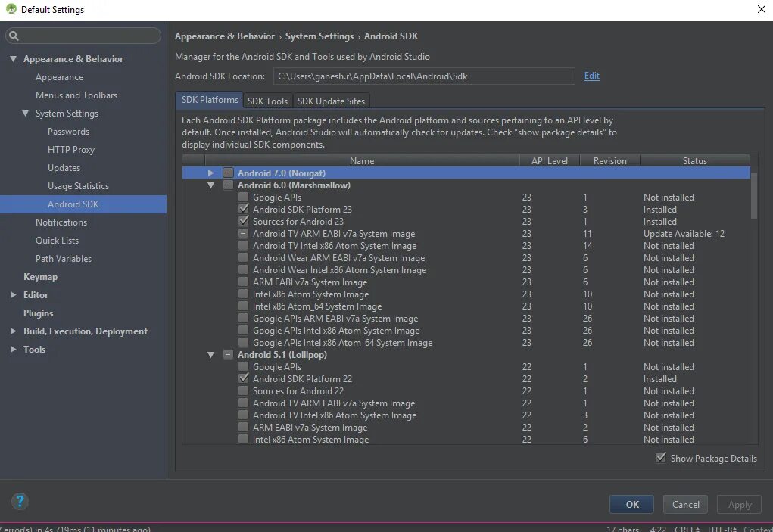Select Usage Statistics item
The image size is (773, 532).
(x=79, y=185)
